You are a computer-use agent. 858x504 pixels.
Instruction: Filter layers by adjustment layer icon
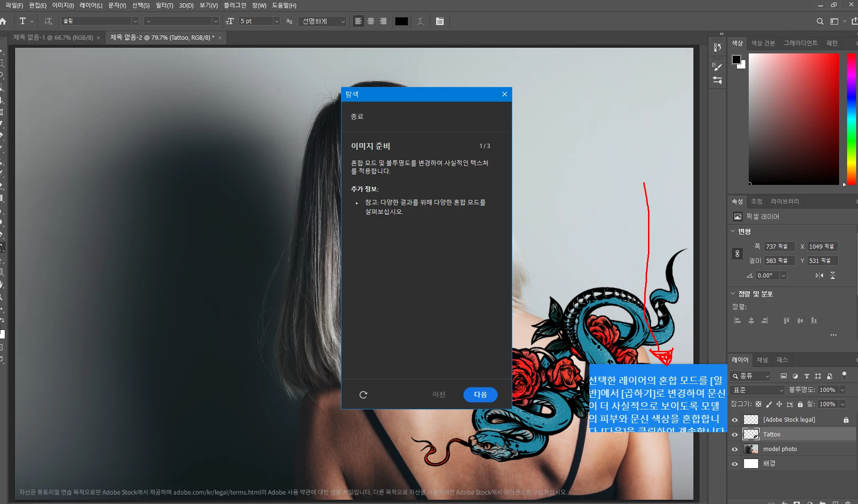pos(795,376)
